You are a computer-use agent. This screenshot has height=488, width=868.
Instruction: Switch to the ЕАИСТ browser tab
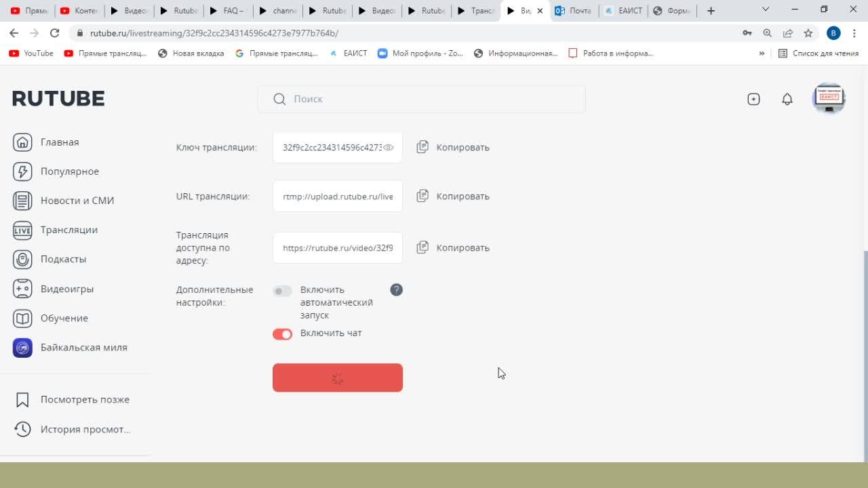[623, 11]
